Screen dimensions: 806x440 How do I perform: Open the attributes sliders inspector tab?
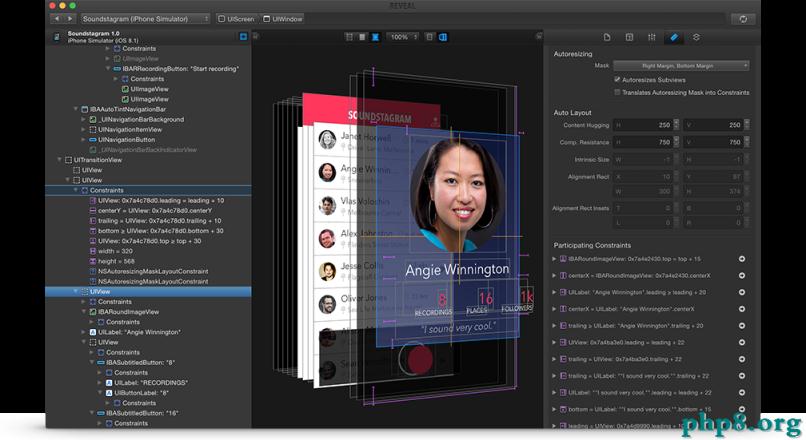click(651, 37)
